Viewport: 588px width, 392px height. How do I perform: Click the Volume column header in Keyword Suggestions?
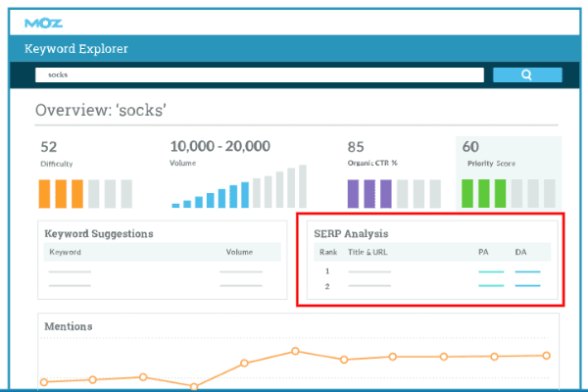(239, 252)
